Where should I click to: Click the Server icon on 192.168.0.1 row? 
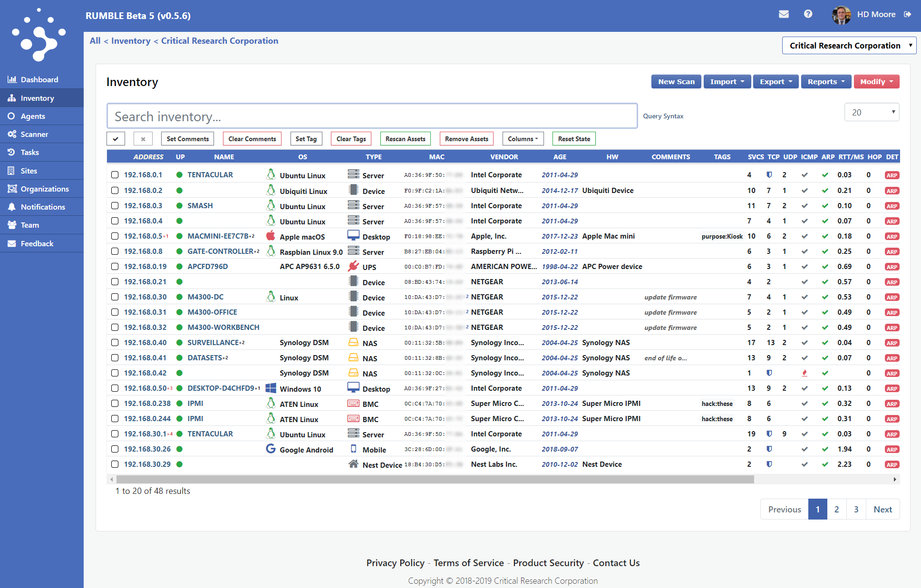click(353, 174)
